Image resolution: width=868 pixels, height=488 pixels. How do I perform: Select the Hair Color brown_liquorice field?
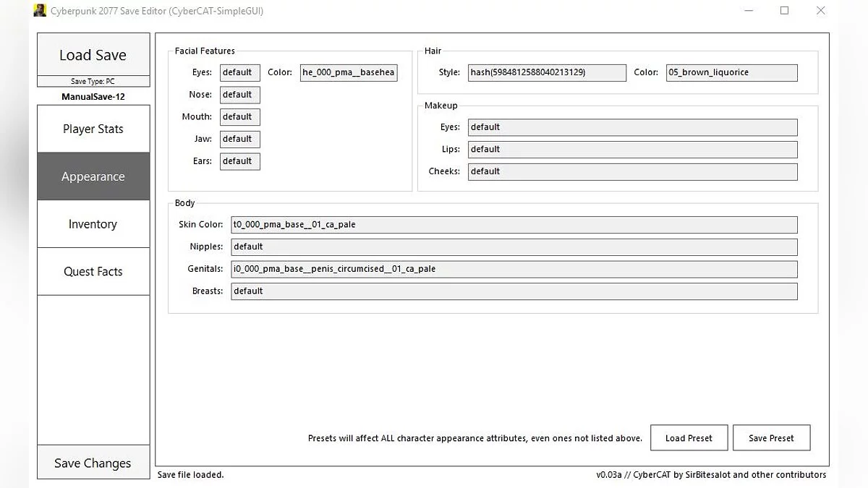pyautogui.click(x=731, y=72)
